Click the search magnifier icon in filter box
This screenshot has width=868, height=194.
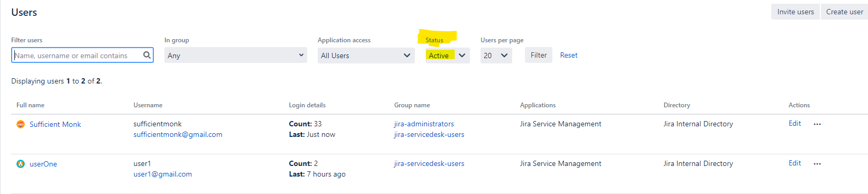147,55
